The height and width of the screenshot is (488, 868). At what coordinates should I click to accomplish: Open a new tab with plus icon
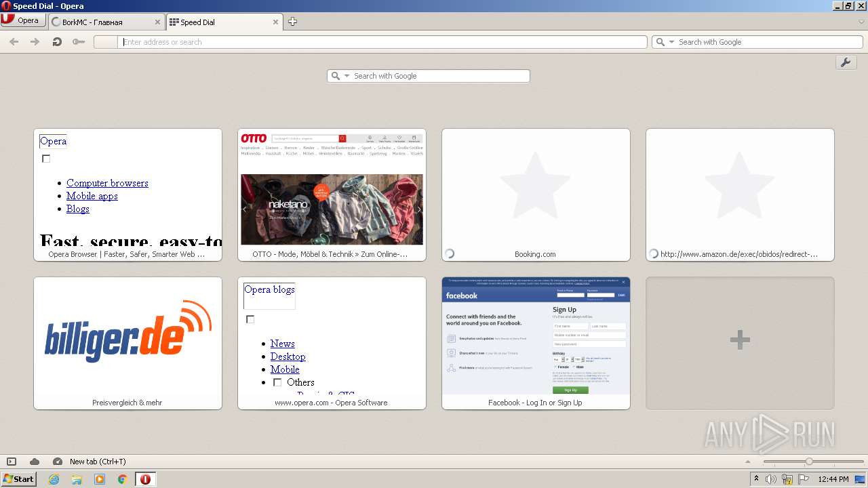[x=292, y=22]
